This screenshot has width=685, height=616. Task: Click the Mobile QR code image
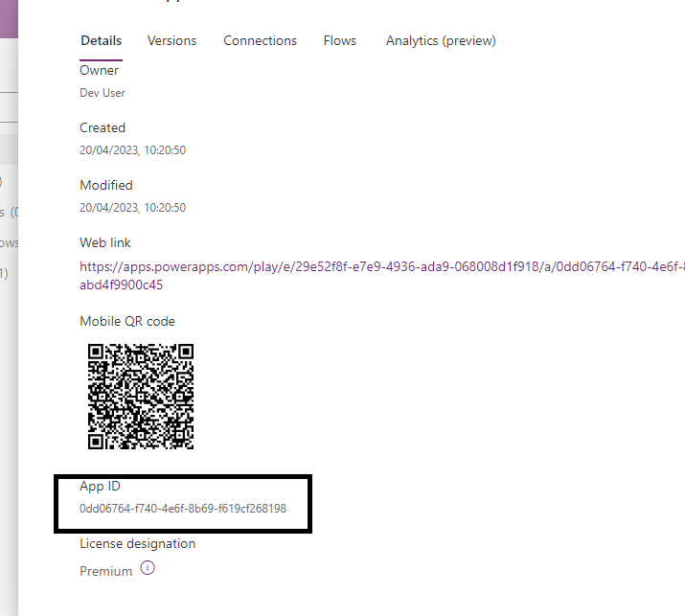click(141, 397)
